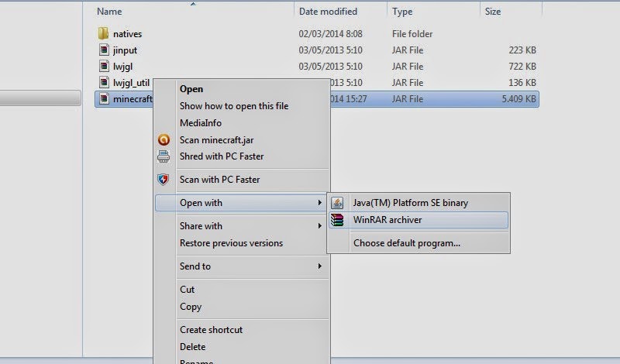Select the lwjgl_util file name
This screenshot has height=364, width=620.
(131, 83)
